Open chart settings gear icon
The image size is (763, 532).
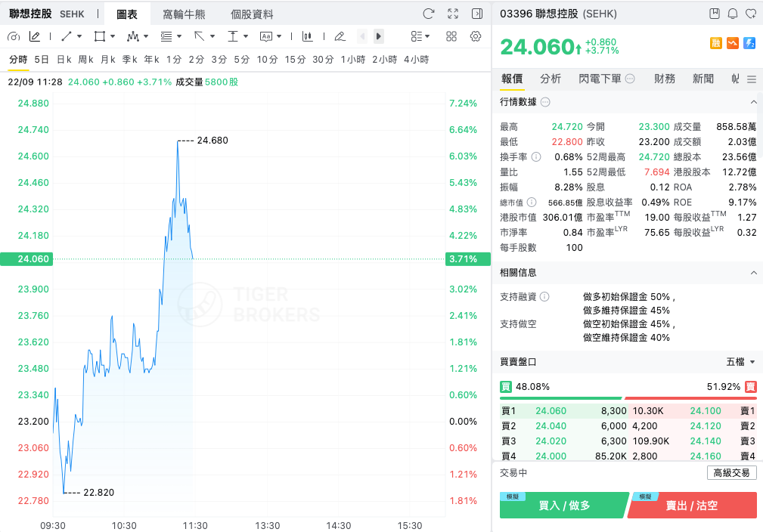pos(476,36)
